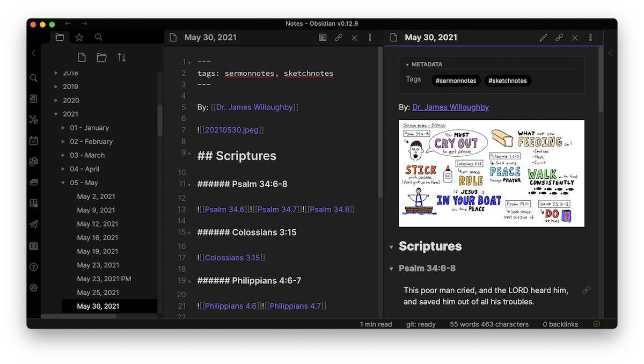
Task: Click the file icon in the editor pane header
Action: click(173, 38)
